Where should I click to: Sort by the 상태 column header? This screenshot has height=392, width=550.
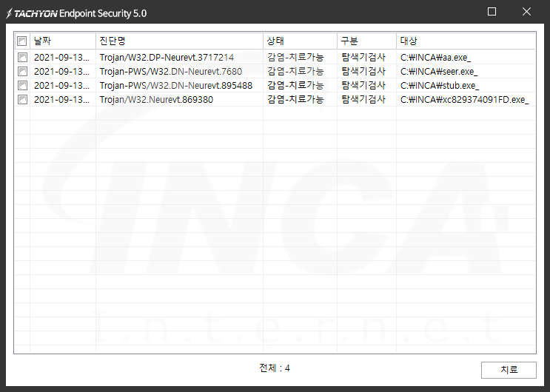300,41
